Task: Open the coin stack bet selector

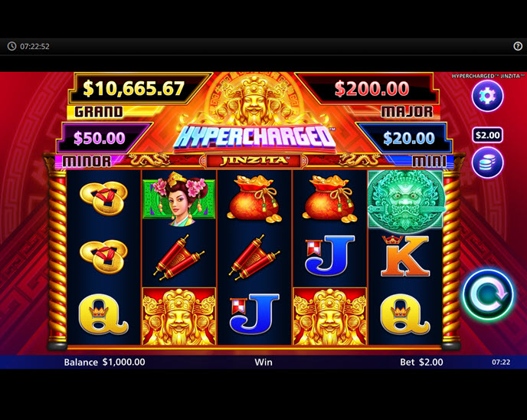Action: (x=487, y=162)
